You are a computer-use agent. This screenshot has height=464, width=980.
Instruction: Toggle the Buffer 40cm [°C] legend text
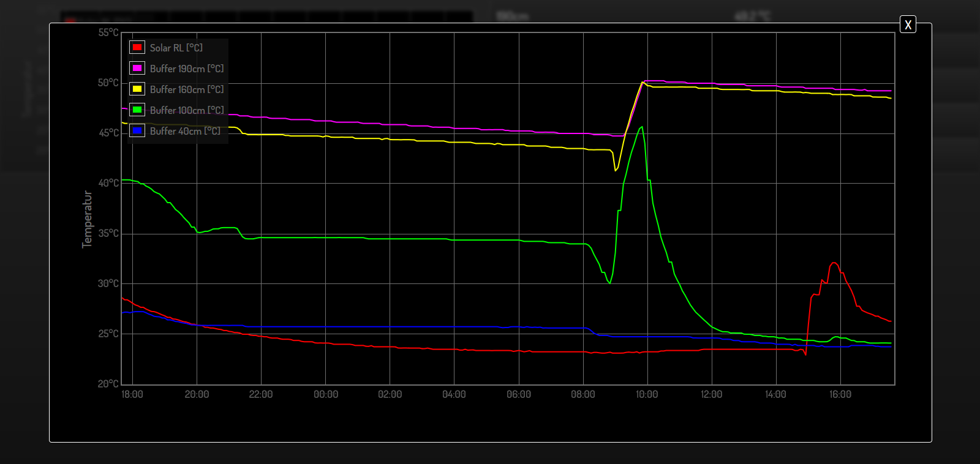click(x=185, y=131)
